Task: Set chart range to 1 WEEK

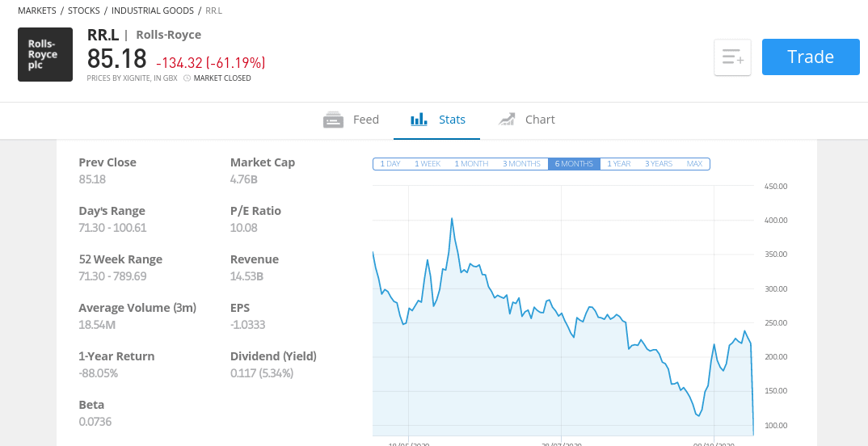Action: tap(428, 164)
